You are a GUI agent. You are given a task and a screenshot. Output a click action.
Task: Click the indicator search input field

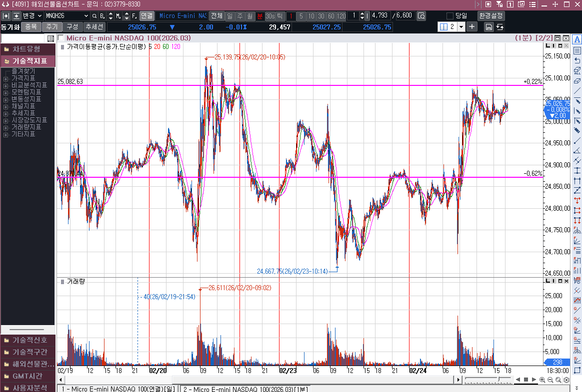point(23,38)
